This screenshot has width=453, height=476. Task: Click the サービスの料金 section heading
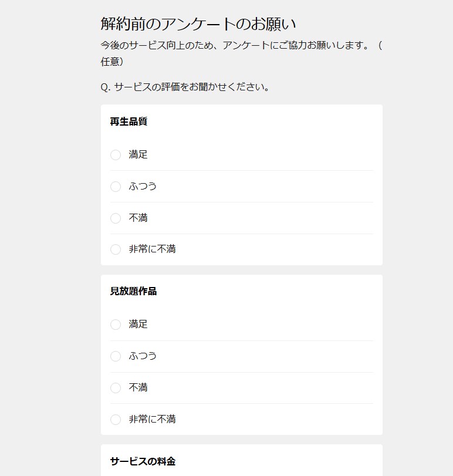click(143, 461)
